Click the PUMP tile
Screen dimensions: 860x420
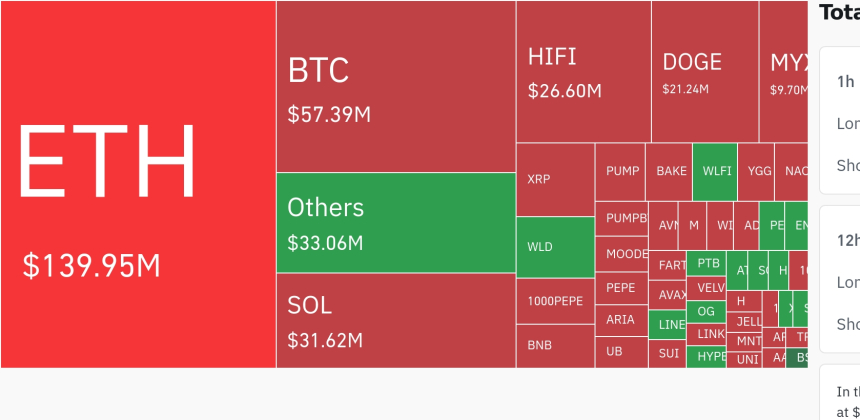[x=620, y=171]
